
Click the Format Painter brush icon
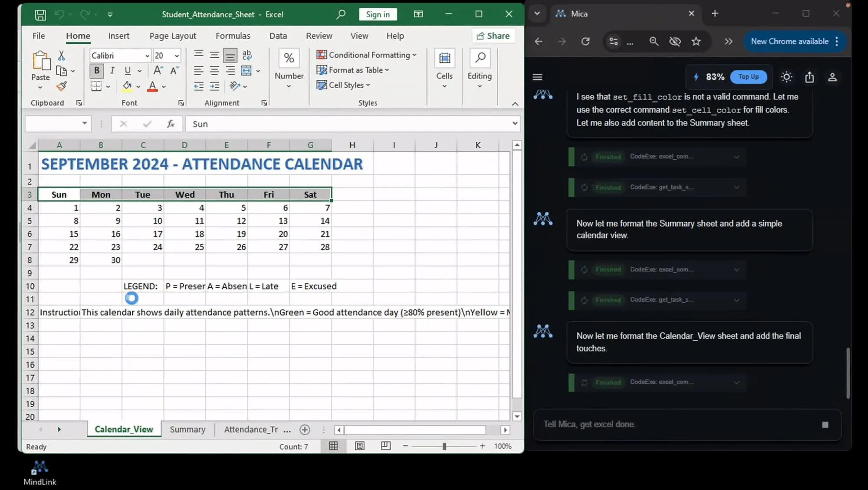tap(62, 86)
